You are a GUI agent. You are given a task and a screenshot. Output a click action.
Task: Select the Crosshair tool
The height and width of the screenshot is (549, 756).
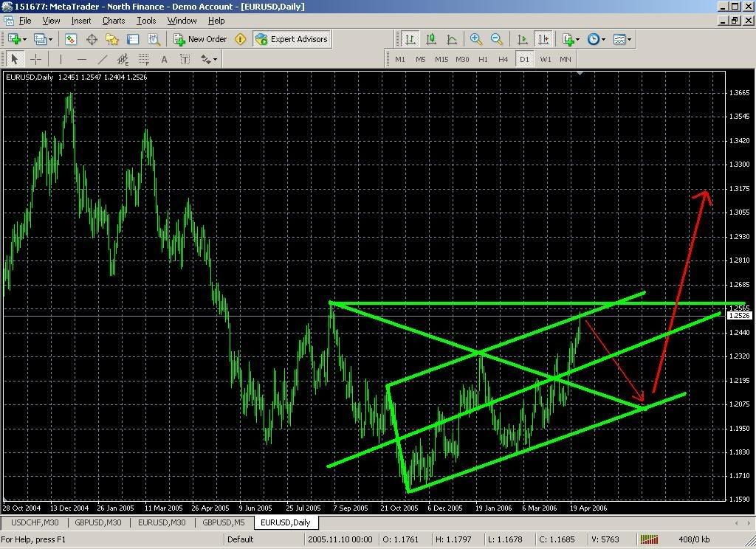point(35,59)
